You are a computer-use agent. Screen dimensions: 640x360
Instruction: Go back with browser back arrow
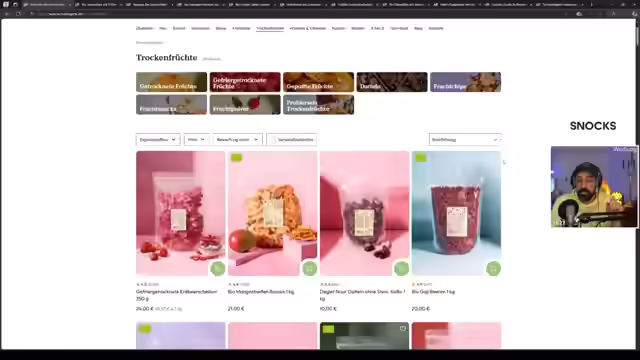pos(7,13)
